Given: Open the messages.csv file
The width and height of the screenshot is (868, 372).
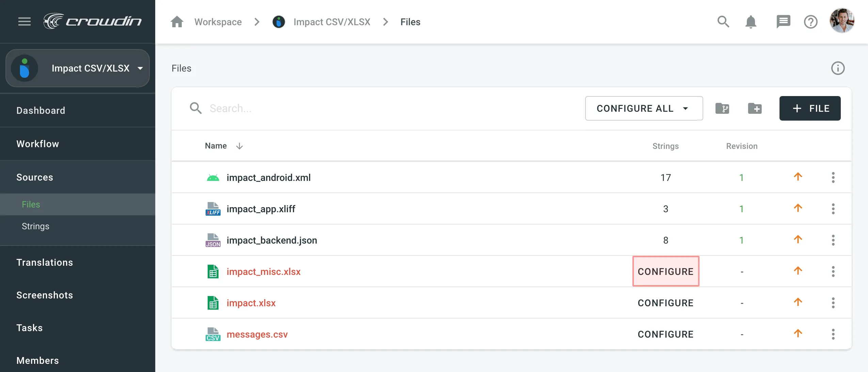Looking at the screenshot, I should [257, 334].
